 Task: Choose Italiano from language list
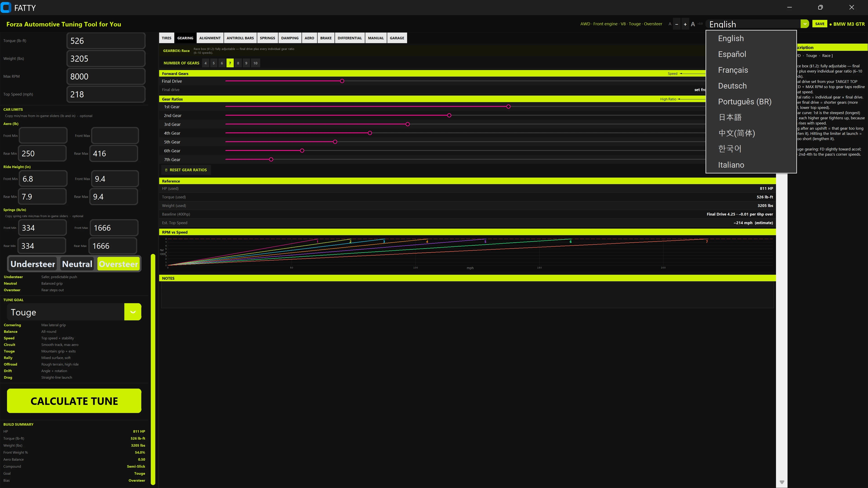[x=751, y=165]
